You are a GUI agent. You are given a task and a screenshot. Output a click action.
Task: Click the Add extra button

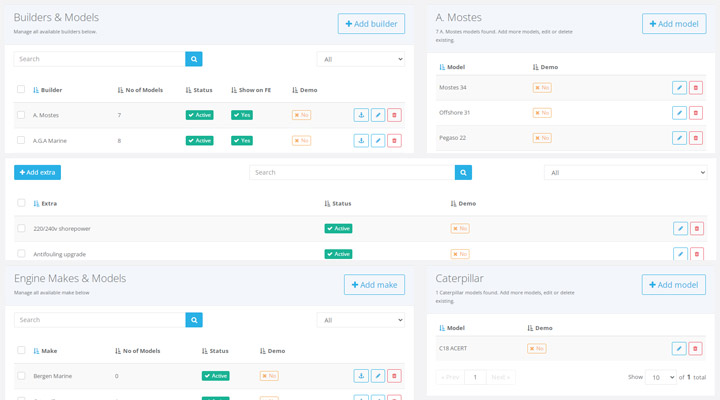point(37,172)
